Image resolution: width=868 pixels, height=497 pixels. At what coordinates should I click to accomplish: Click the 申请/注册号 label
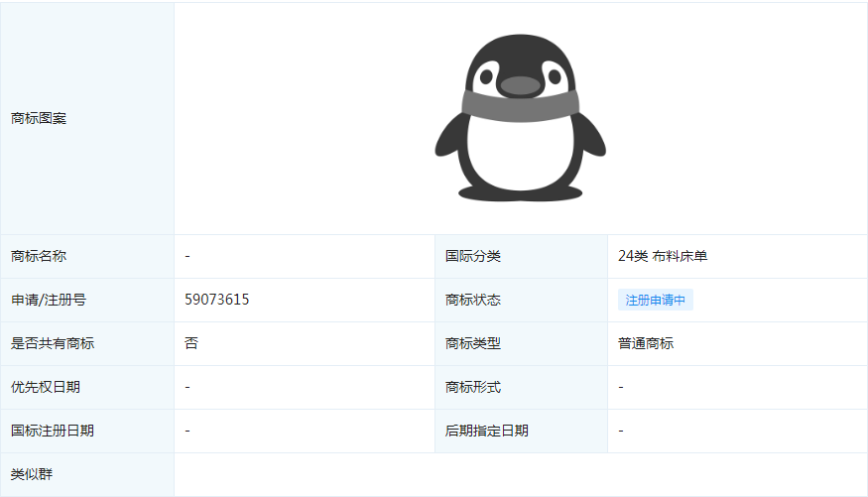[49, 300]
